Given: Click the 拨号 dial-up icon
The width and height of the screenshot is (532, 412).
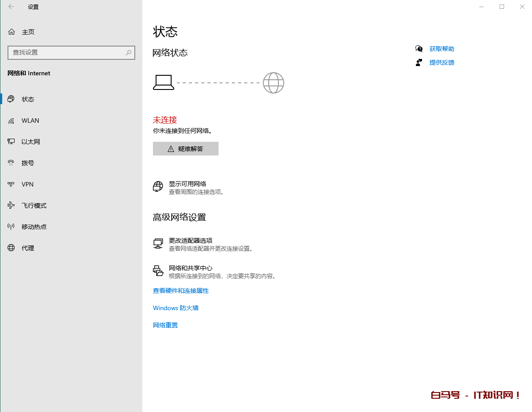Looking at the screenshot, I should (12, 163).
